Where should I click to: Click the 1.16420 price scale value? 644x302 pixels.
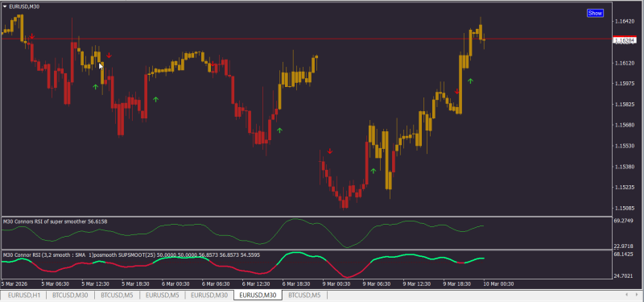tap(625, 22)
